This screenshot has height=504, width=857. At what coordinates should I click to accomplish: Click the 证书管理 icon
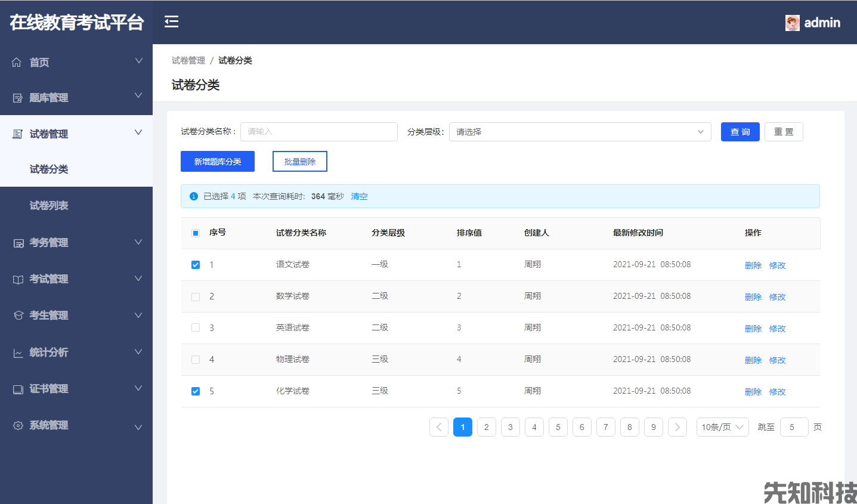coord(18,389)
